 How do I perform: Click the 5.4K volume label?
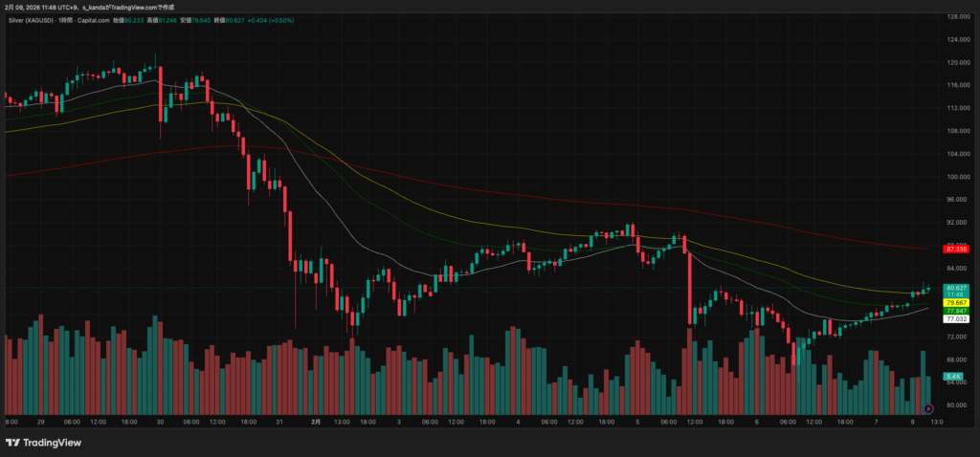[x=953, y=378]
